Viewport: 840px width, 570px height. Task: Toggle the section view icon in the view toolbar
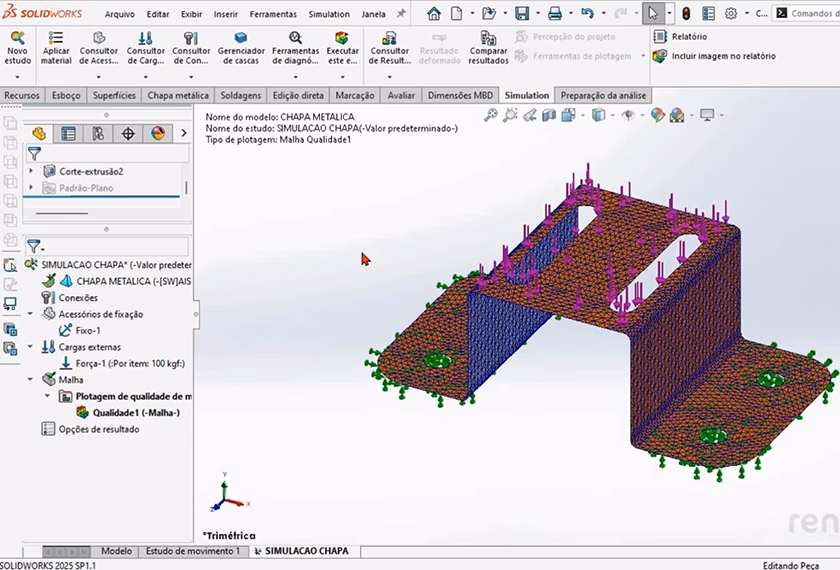click(x=548, y=115)
